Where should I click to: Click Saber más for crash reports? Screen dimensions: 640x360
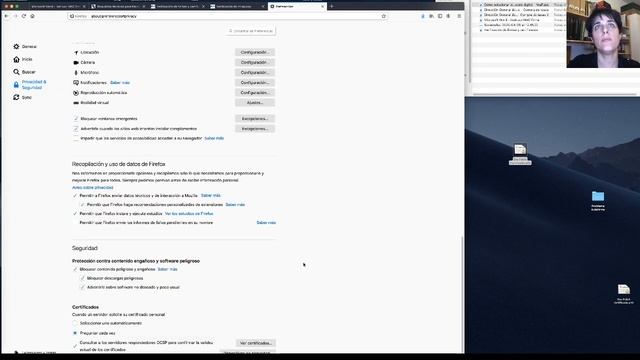point(266,223)
